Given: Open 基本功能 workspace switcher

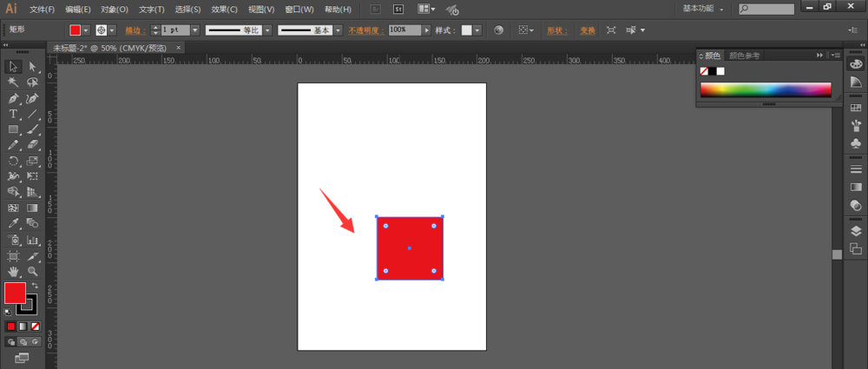Looking at the screenshot, I should click(703, 9).
